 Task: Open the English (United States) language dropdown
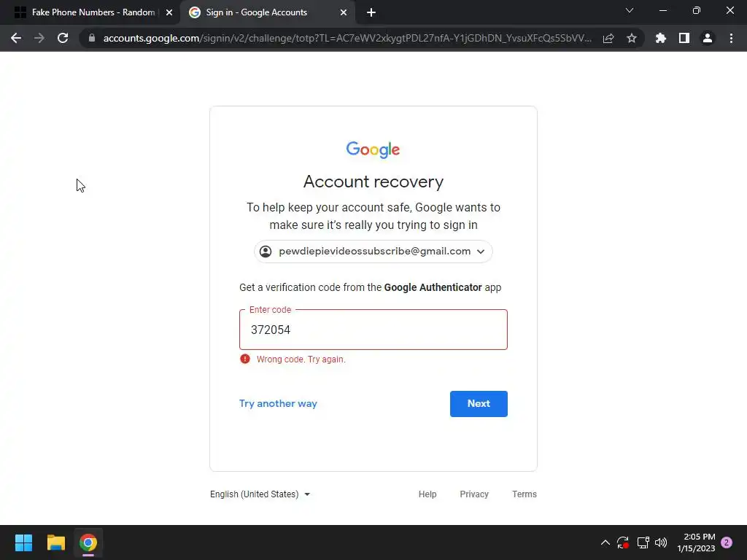point(260,494)
